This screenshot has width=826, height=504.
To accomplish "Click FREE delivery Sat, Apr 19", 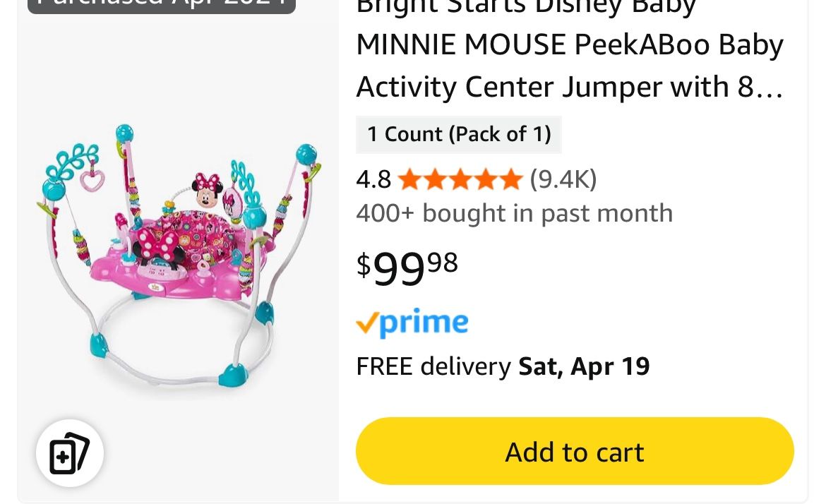I will (x=502, y=366).
